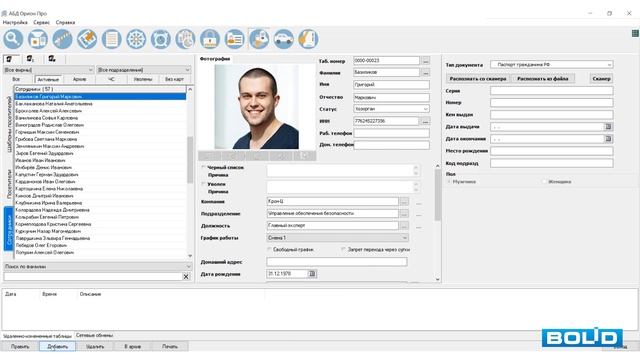Switch to the Сетевые обмены tab
Image resolution: width=640 pixels, height=360 pixels.
pyautogui.click(x=94, y=336)
